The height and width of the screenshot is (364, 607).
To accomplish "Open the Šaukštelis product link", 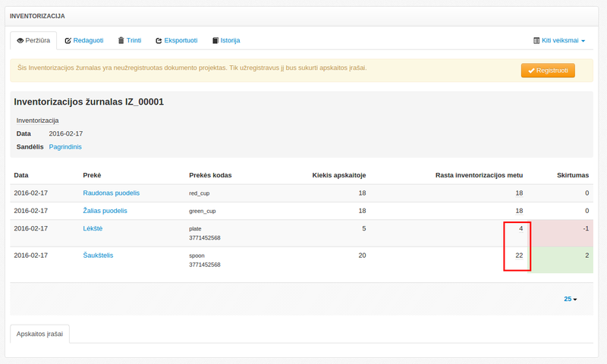I will pos(97,256).
